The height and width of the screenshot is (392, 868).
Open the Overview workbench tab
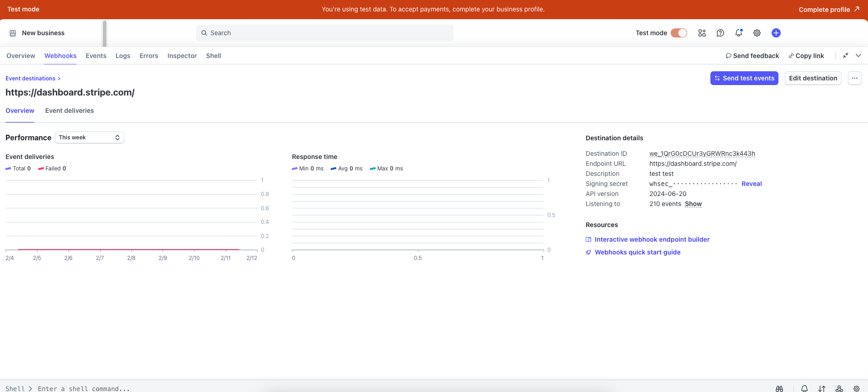[21, 56]
